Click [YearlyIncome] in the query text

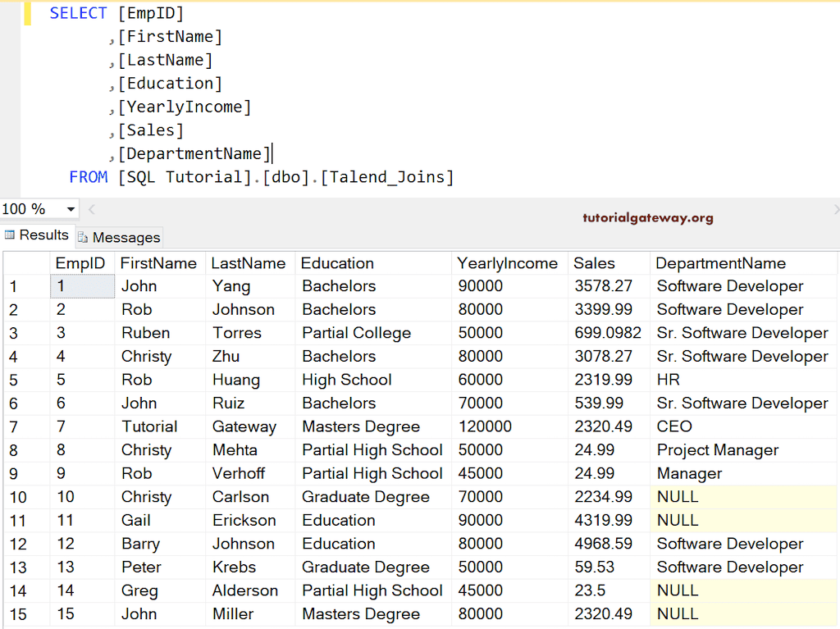pyautogui.click(x=185, y=107)
